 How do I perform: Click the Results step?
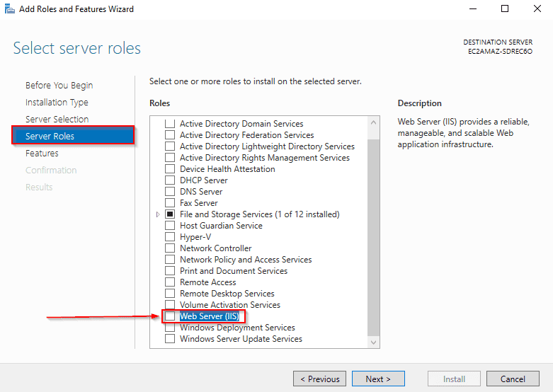pos(39,188)
